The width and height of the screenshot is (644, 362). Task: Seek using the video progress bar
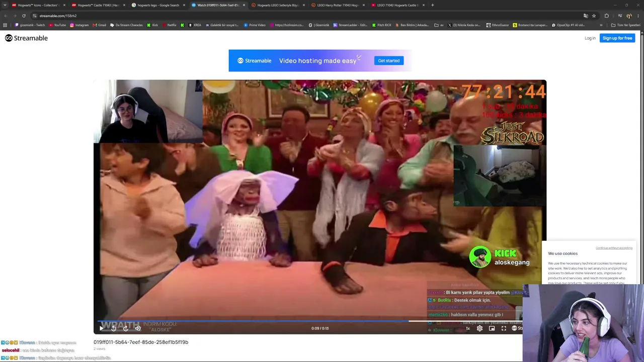310,321
